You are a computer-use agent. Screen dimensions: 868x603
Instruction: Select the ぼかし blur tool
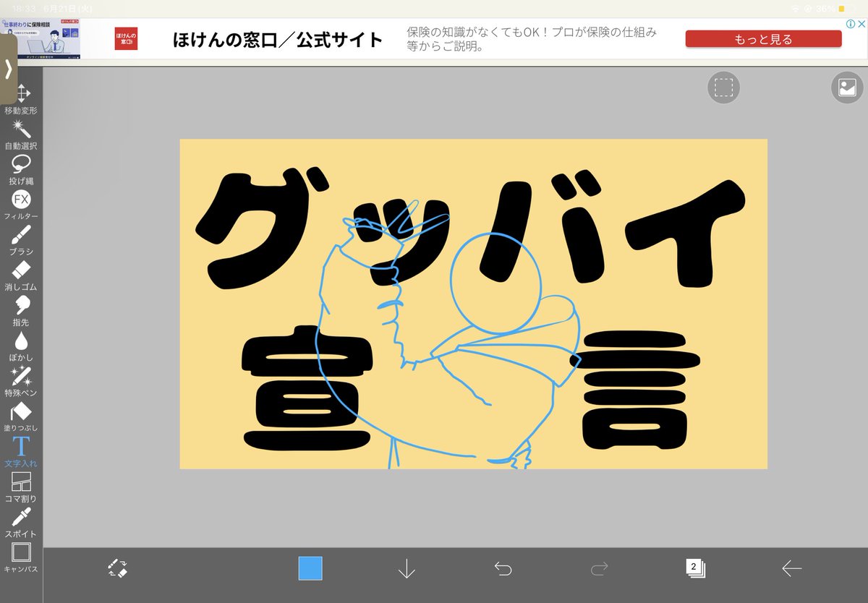click(21, 346)
